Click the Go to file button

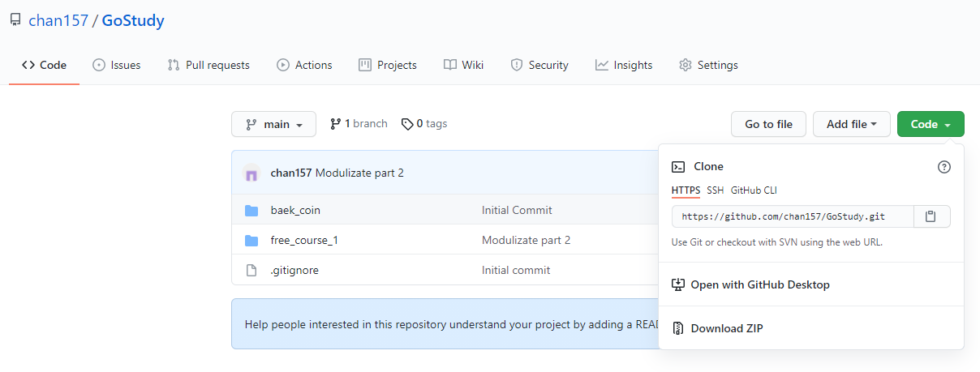tap(768, 124)
